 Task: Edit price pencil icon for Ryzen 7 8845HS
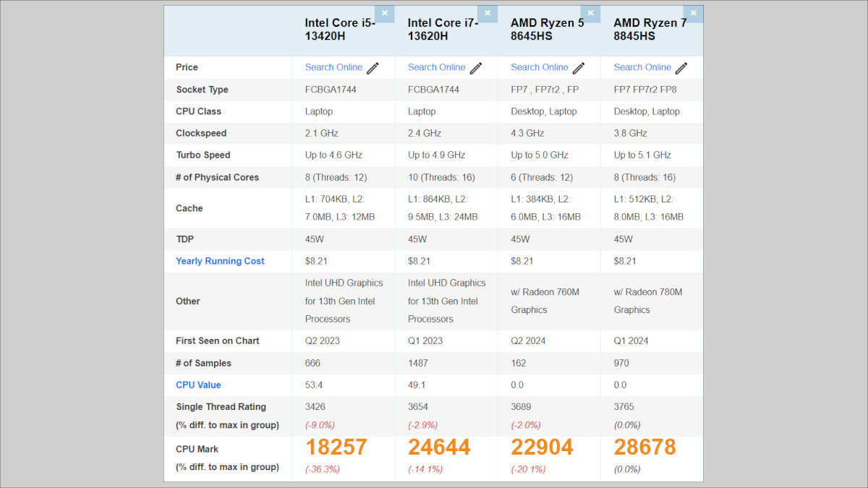(x=681, y=68)
